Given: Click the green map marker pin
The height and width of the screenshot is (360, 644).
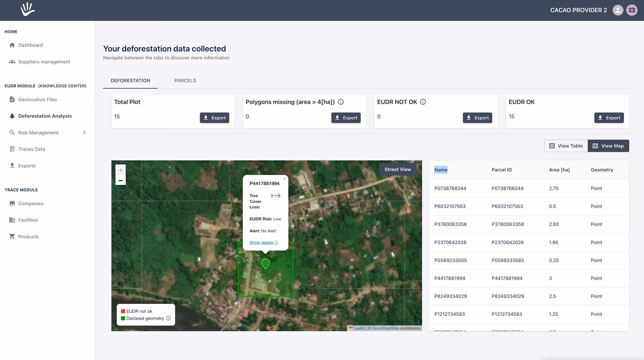Looking at the screenshot, I should click(x=266, y=263).
